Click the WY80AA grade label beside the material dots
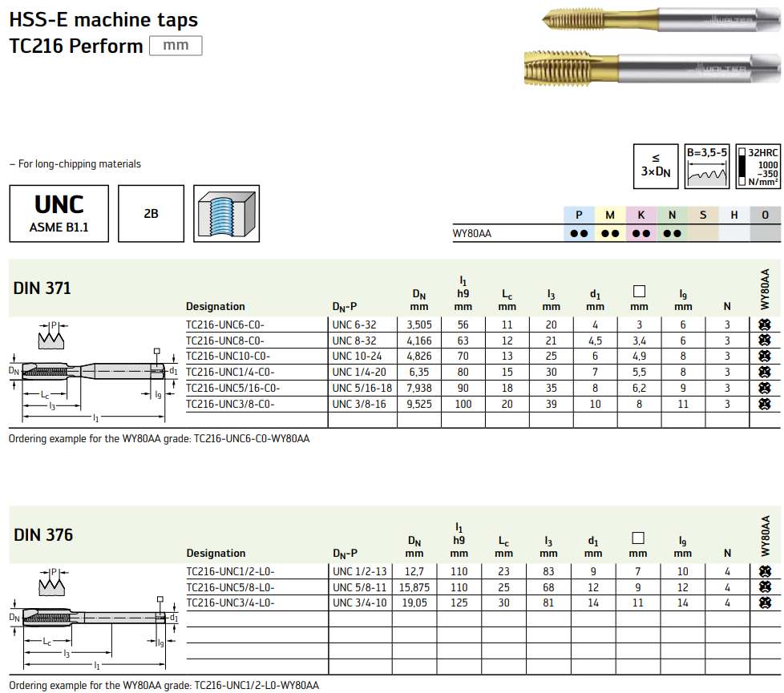Viewport: 784px width, 693px height. (x=472, y=234)
